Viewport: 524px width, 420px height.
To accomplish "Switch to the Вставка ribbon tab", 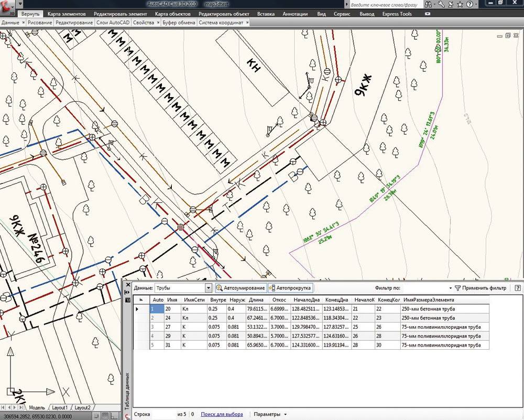I will (x=266, y=14).
